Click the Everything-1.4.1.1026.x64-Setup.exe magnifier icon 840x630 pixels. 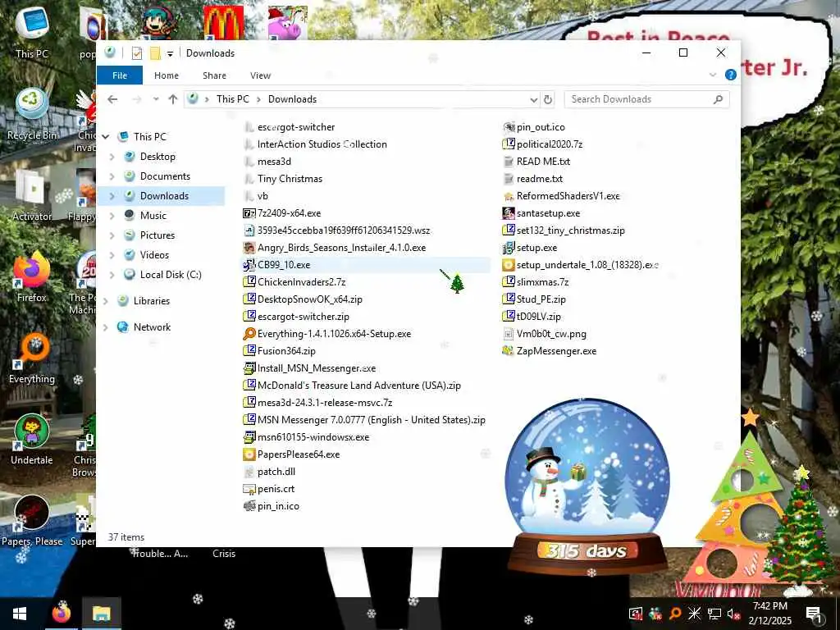point(249,334)
